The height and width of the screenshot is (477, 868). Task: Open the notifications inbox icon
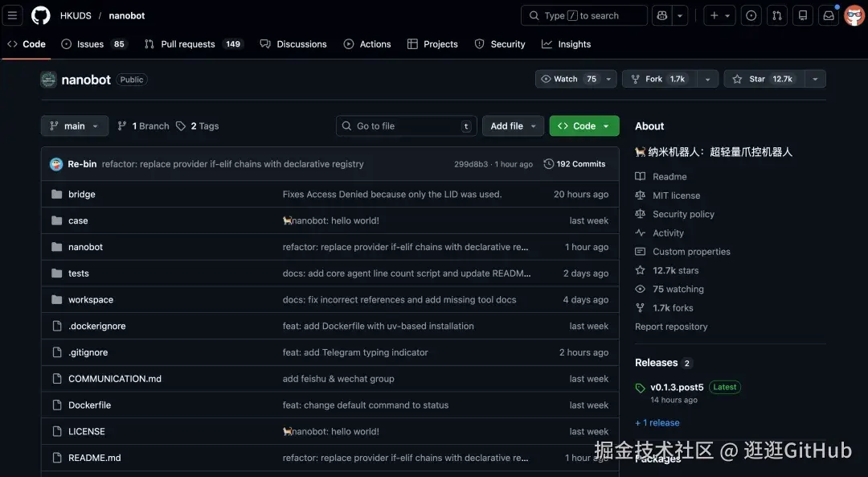[829, 15]
